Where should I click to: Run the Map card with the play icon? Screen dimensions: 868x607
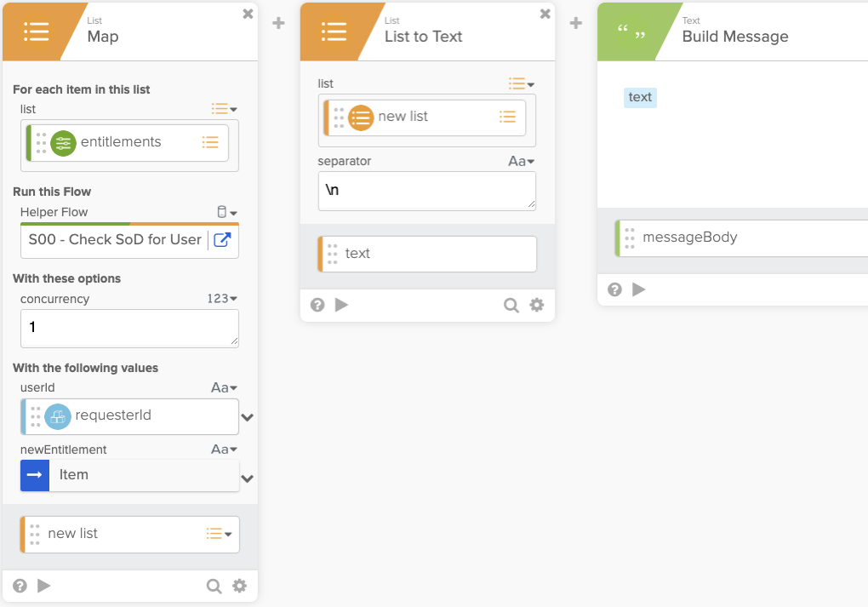click(43, 586)
